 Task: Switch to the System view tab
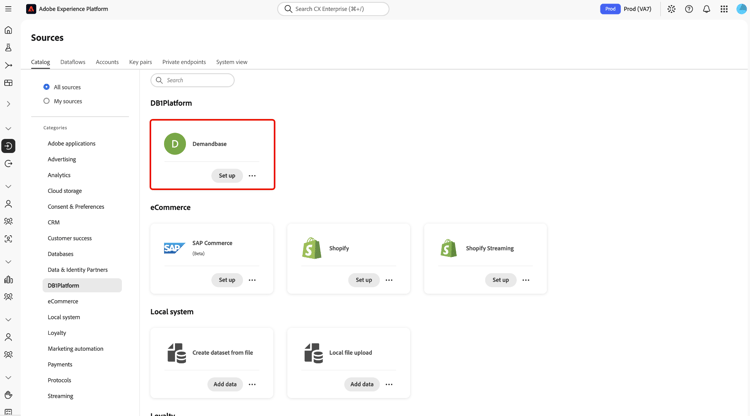tap(232, 62)
